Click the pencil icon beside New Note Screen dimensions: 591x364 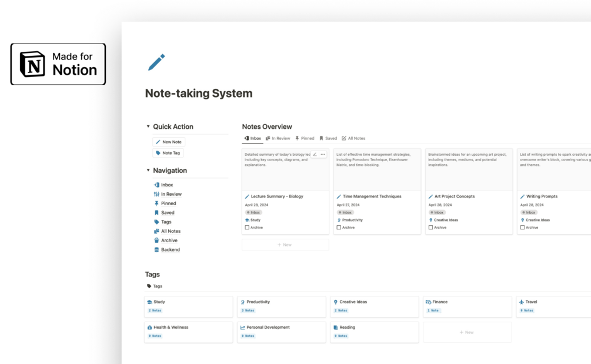click(158, 142)
